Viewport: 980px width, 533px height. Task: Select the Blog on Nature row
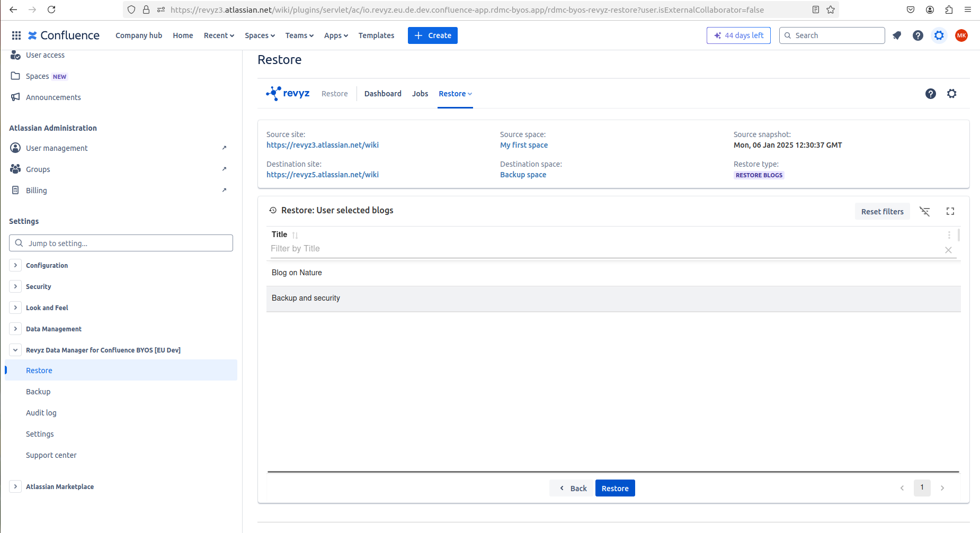(x=613, y=273)
